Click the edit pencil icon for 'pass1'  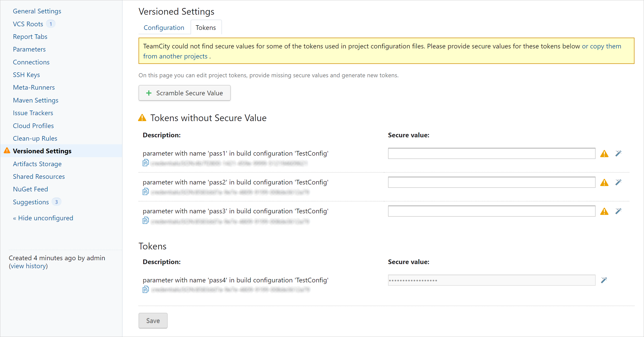pos(619,153)
